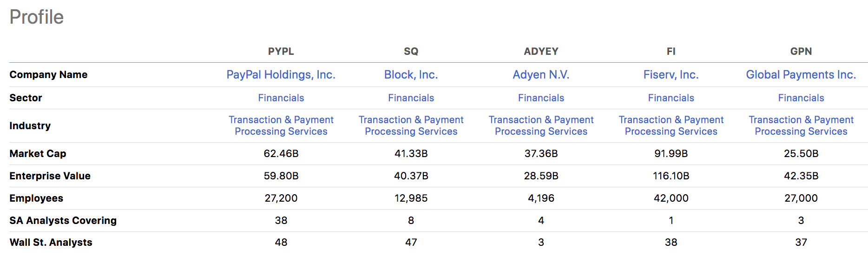Click the GPN ticker column header
The width and height of the screenshot is (868, 263).
pyautogui.click(x=801, y=52)
